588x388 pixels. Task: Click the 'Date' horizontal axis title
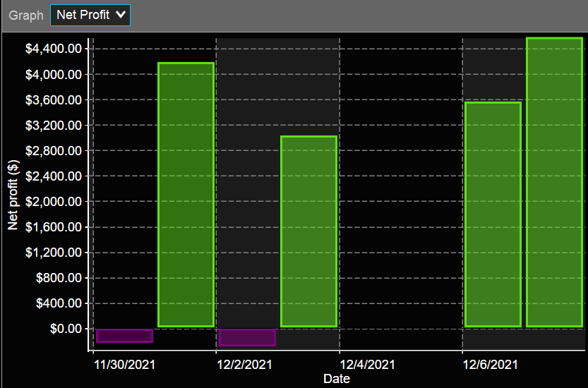pyautogui.click(x=336, y=379)
